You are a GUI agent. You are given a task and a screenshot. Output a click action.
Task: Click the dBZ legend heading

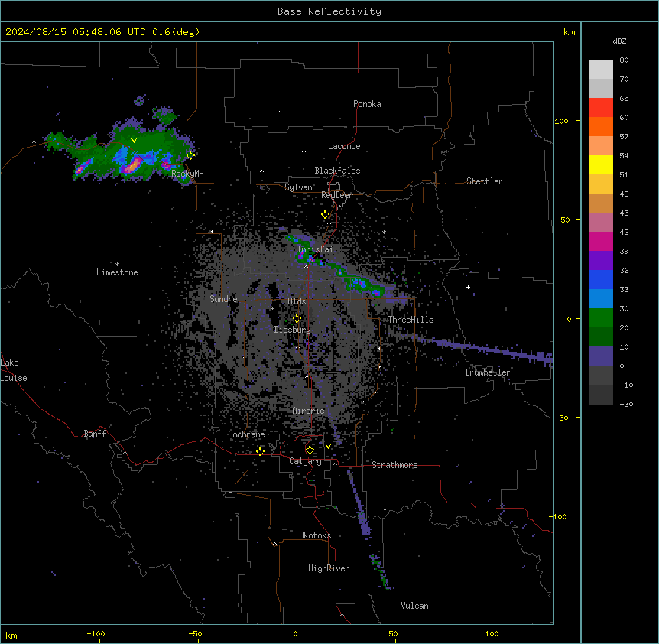[619, 41]
